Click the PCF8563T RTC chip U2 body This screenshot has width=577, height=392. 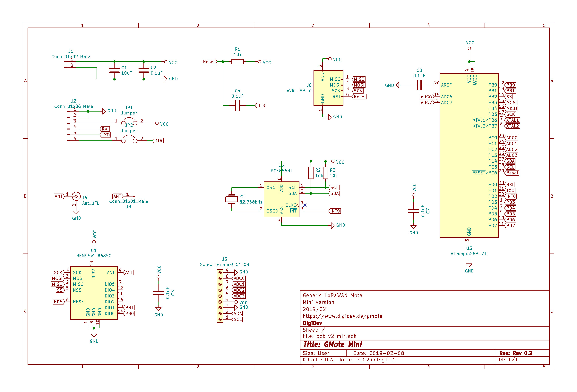(281, 199)
